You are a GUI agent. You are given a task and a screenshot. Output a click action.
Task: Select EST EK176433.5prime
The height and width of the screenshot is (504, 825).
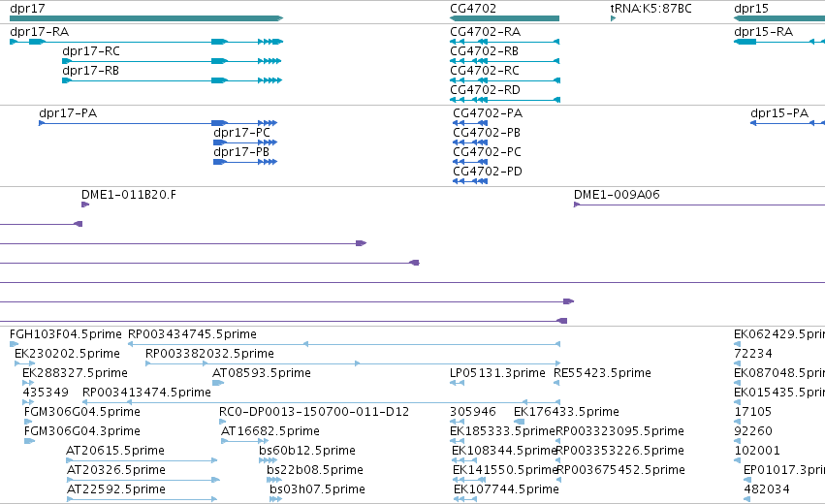coord(520,422)
